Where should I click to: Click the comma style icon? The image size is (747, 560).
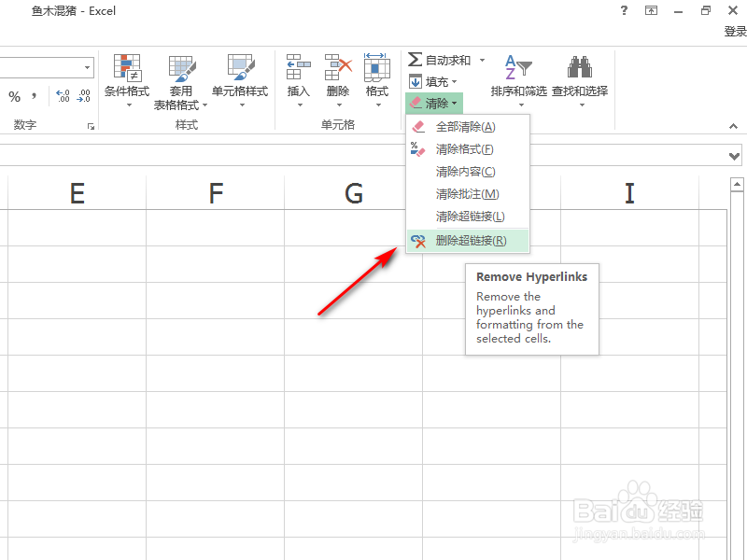35,94
